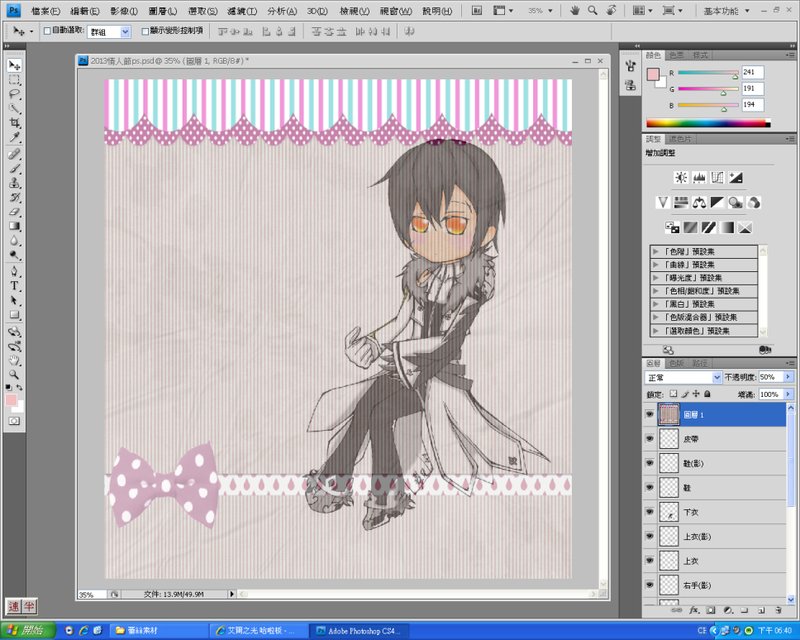This screenshot has height=640, width=800.
Task: Select the Eraser tool
Action: pyautogui.click(x=14, y=212)
